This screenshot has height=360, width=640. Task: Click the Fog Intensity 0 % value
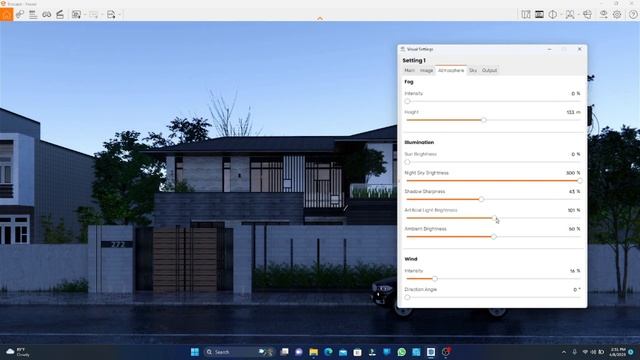click(576, 93)
